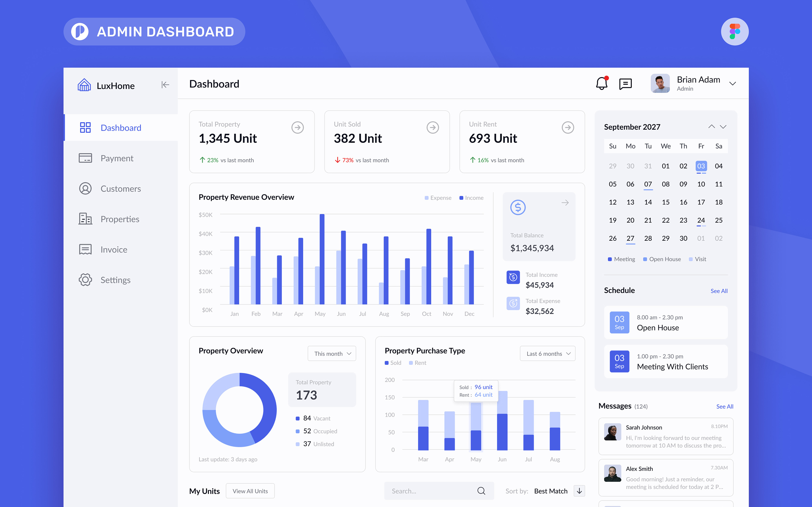Open the Last 6 months dropdown
Image resolution: width=812 pixels, height=507 pixels.
[x=548, y=354]
